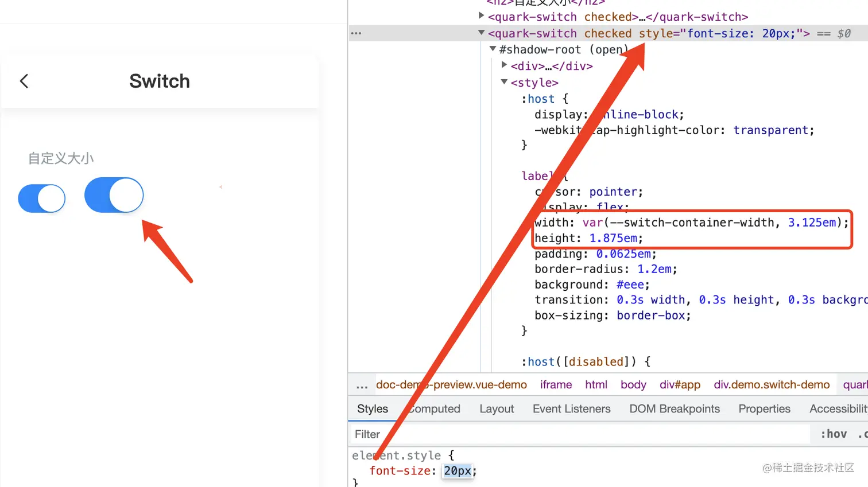Image resolution: width=868 pixels, height=487 pixels.
Task: Select the html breadcrumb
Action: click(596, 385)
